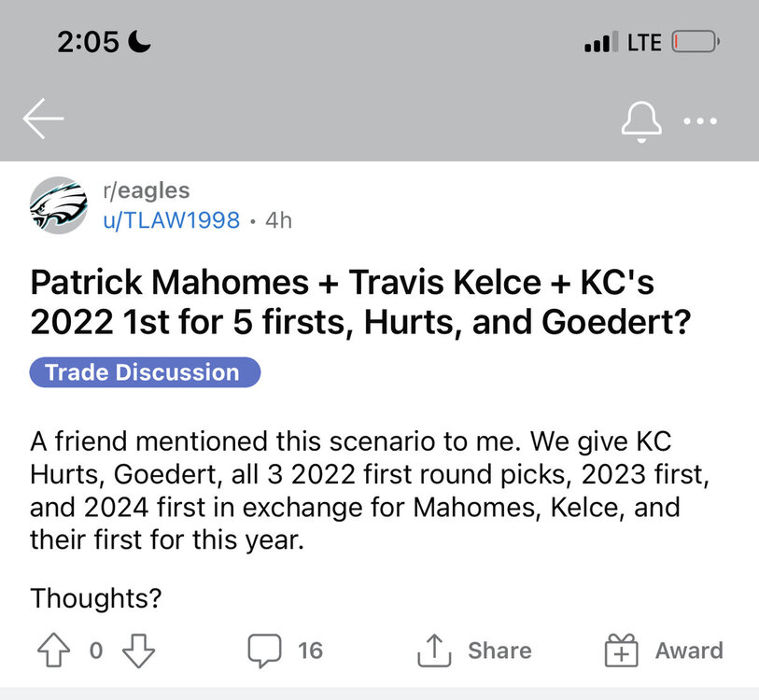759x700 pixels.
Task: Tap the Share label
Action: click(x=499, y=651)
